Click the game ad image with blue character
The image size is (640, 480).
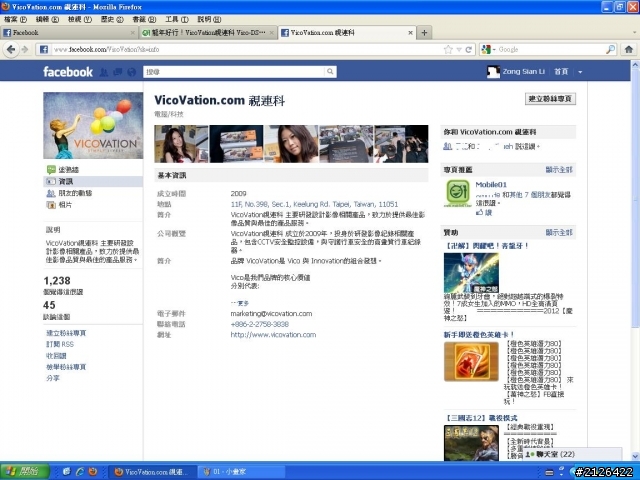point(471,273)
